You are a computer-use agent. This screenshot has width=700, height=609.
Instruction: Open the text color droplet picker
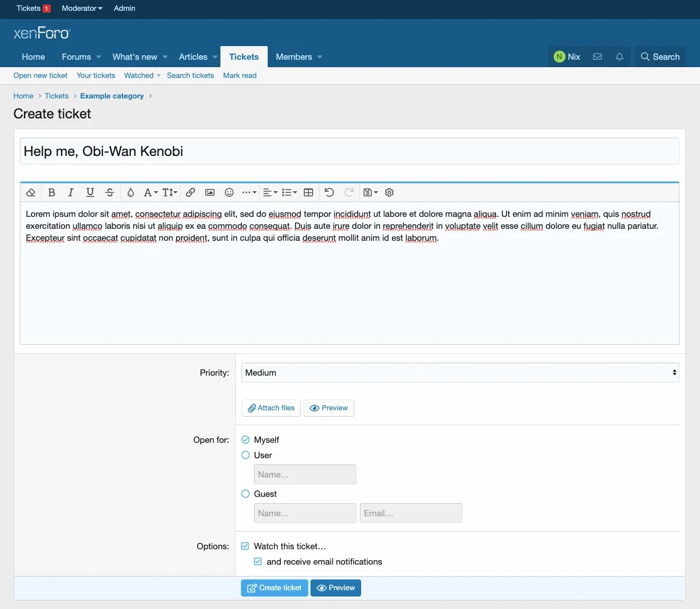[x=130, y=192]
